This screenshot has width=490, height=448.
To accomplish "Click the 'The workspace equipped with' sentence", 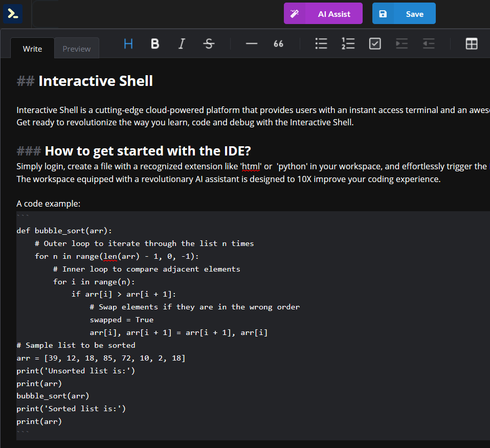I will tap(229, 180).
